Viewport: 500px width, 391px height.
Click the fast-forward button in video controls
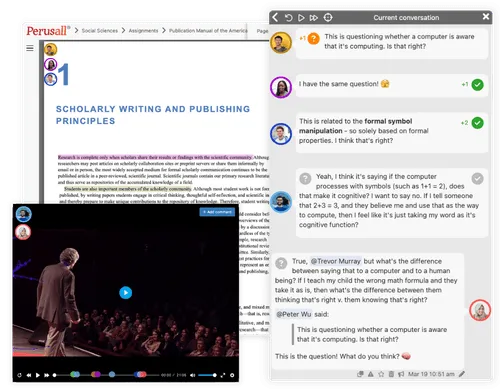[x=47, y=375]
